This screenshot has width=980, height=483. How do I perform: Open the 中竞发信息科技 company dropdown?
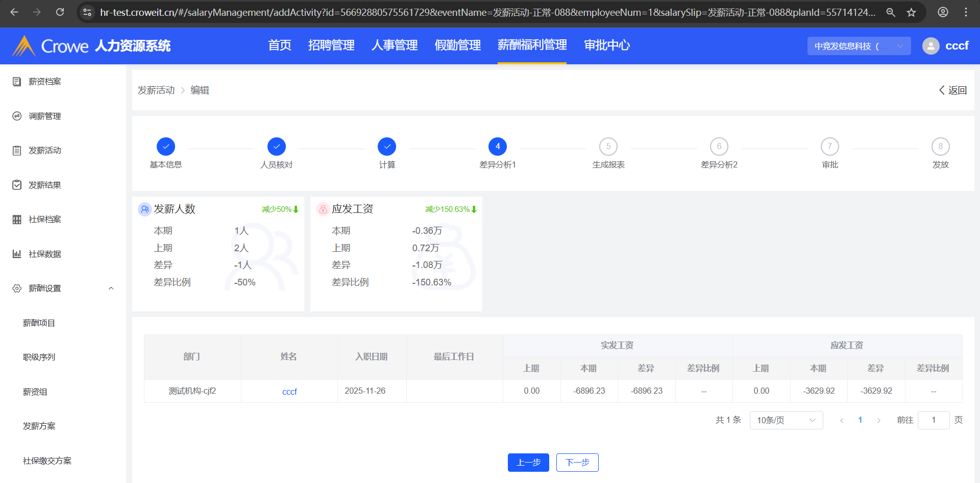tap(859, 46)
